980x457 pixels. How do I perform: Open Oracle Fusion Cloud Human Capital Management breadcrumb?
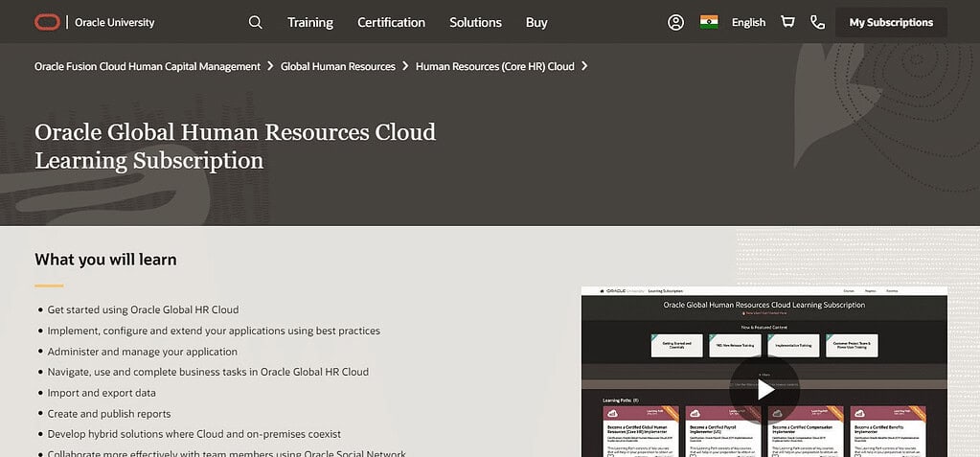pos(148,66)
